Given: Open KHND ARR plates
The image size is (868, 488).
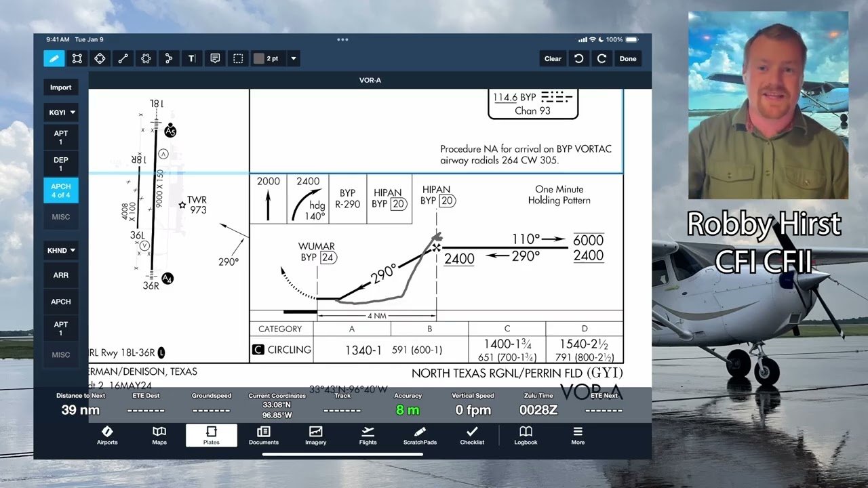Looking at the screenshot, I should (x=61, y=275).
